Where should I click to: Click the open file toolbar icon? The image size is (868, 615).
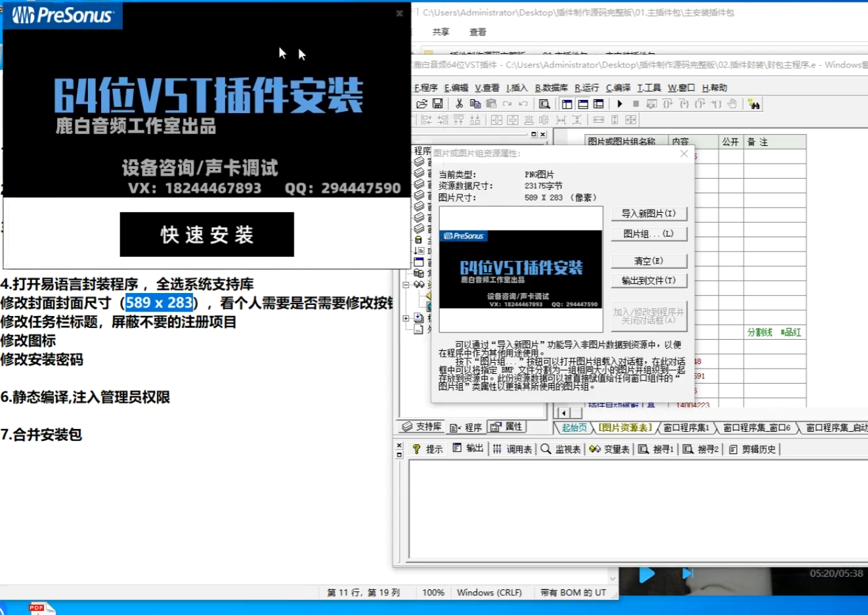click(x=422, y=104)
